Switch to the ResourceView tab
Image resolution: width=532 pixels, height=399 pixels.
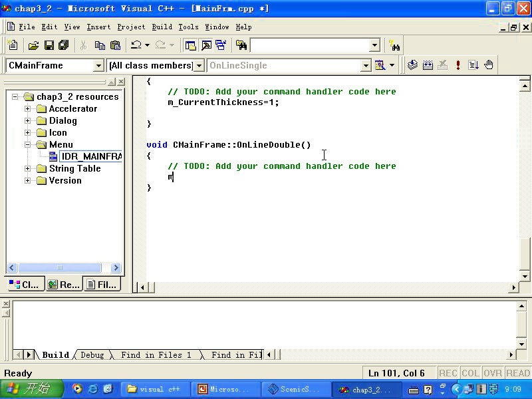coord(64,285)
